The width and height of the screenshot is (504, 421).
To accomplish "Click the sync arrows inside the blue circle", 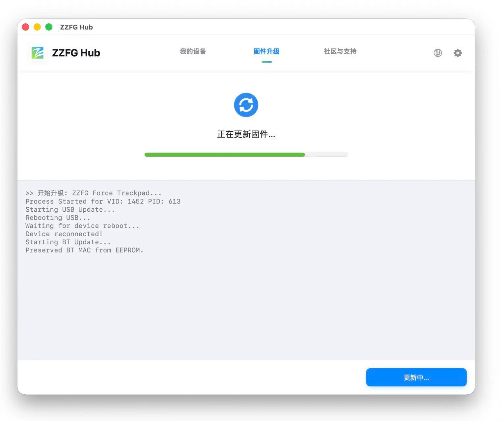I will (246, 105).
